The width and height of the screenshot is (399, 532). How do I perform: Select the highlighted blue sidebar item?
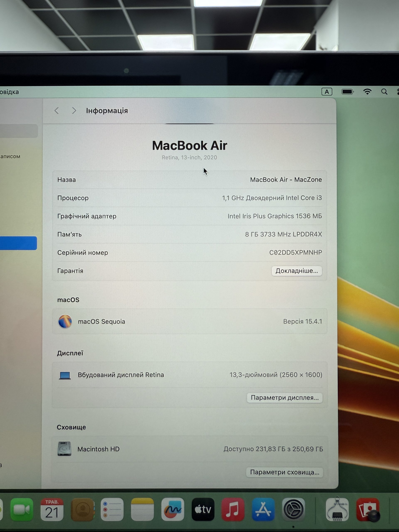18,243
